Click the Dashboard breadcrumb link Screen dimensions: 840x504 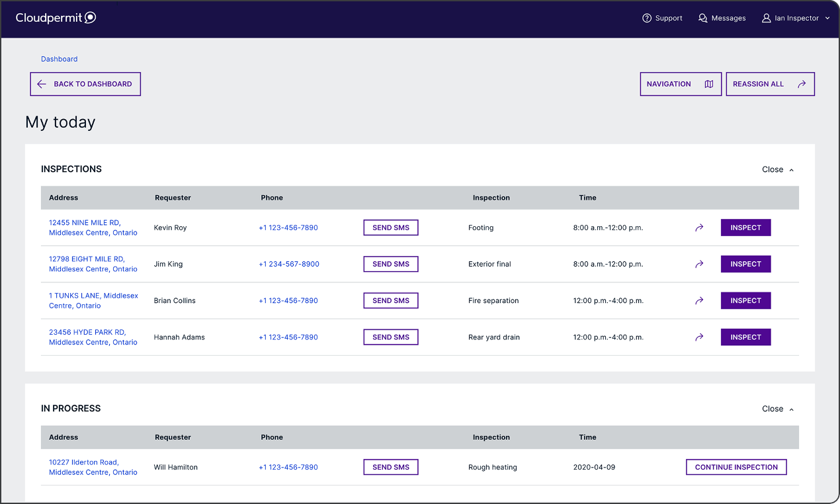59,59
